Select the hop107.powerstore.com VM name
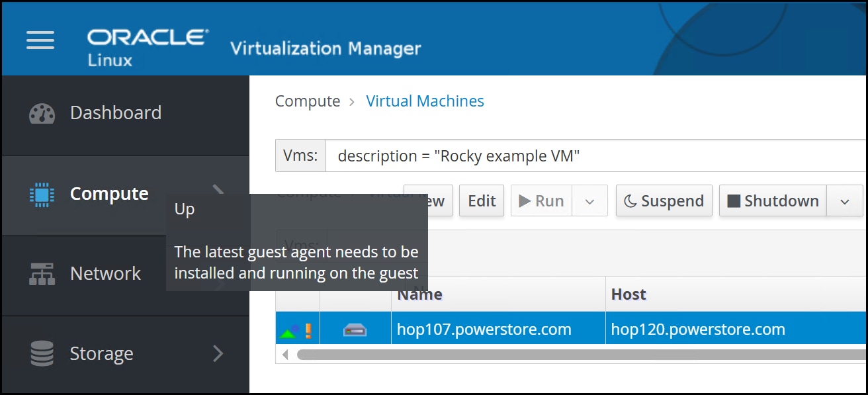The width and height of the screenshot is (868, 395). click(x=484, y=329)
